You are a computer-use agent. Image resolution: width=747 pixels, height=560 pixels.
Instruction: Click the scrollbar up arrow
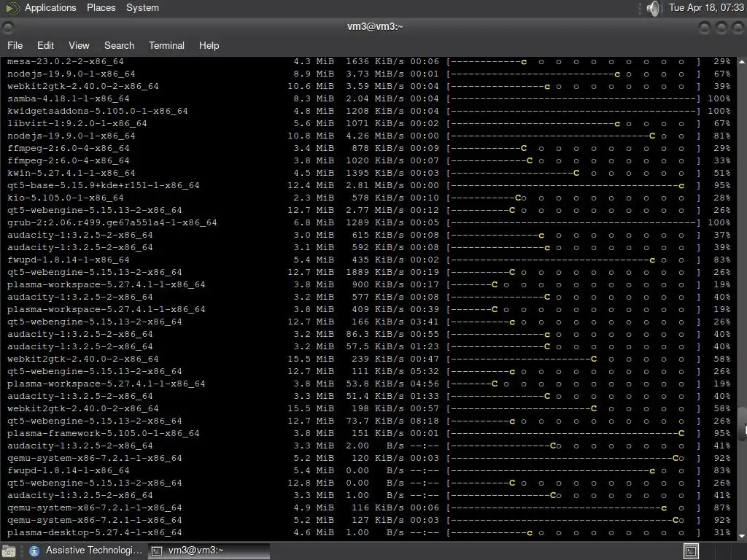pyautogui.click(x=742, y=62)
